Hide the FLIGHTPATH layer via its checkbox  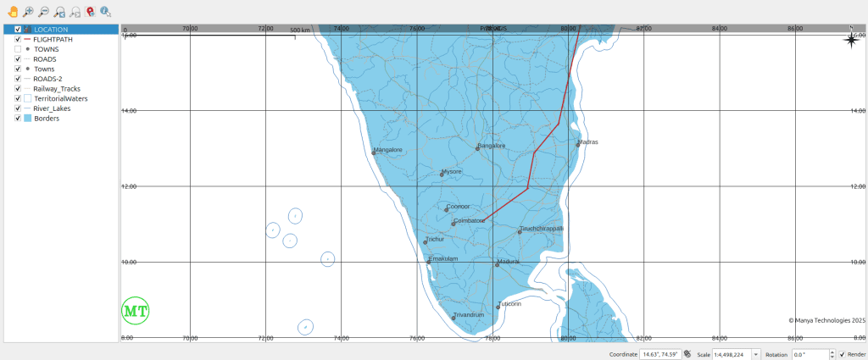[18, 39]
